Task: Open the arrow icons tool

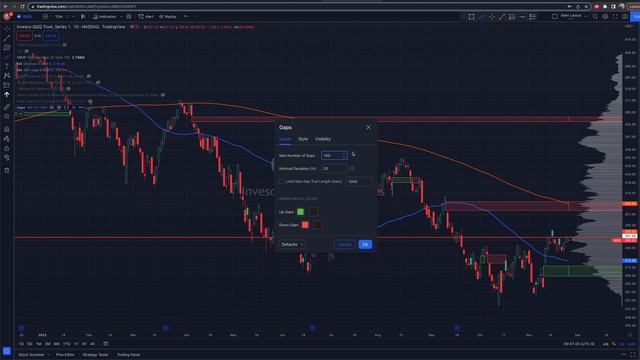Action: click(7, 95)
